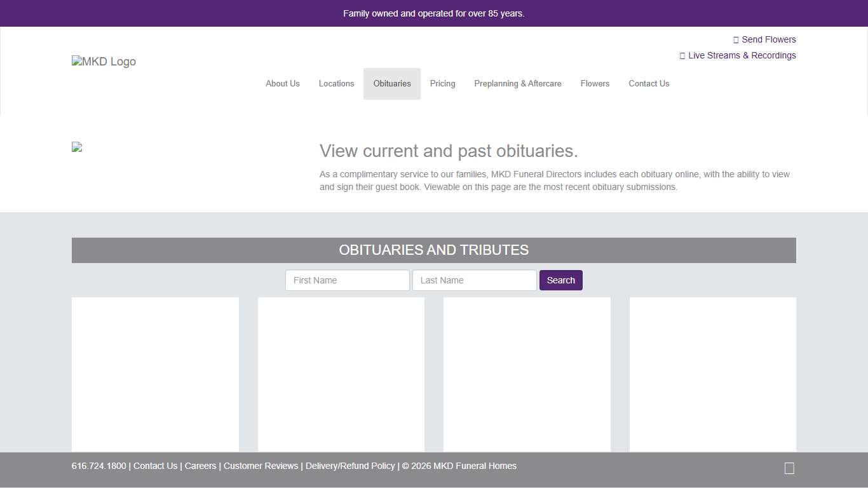868x488 pixels.
Task: Open the first obituary card
Action: click(x=155, y=374)
